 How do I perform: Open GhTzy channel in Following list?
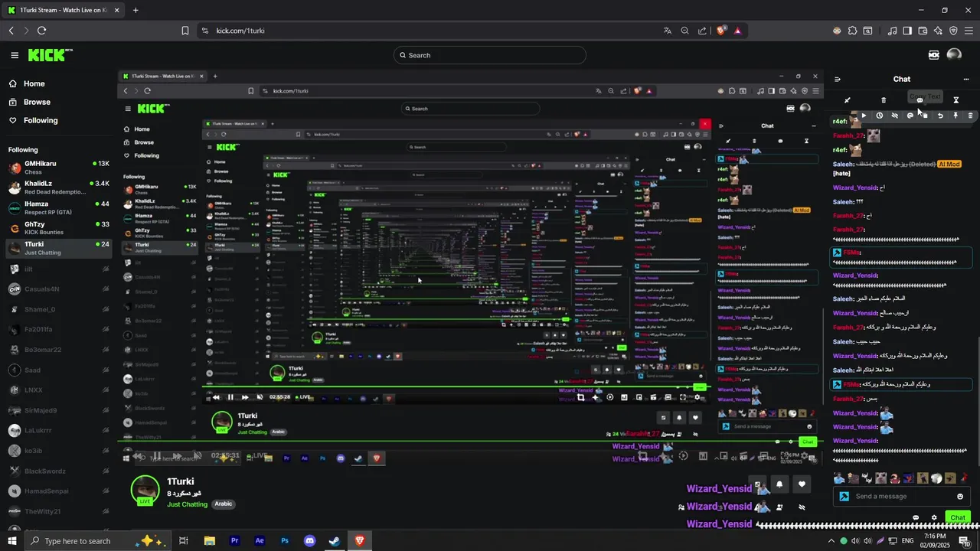pos(58,228)
